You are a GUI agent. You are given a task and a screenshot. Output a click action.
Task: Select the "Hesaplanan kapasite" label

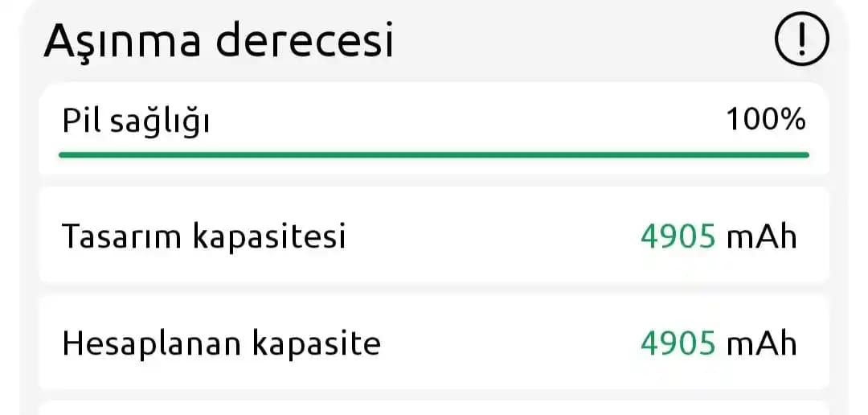[221, 343]
